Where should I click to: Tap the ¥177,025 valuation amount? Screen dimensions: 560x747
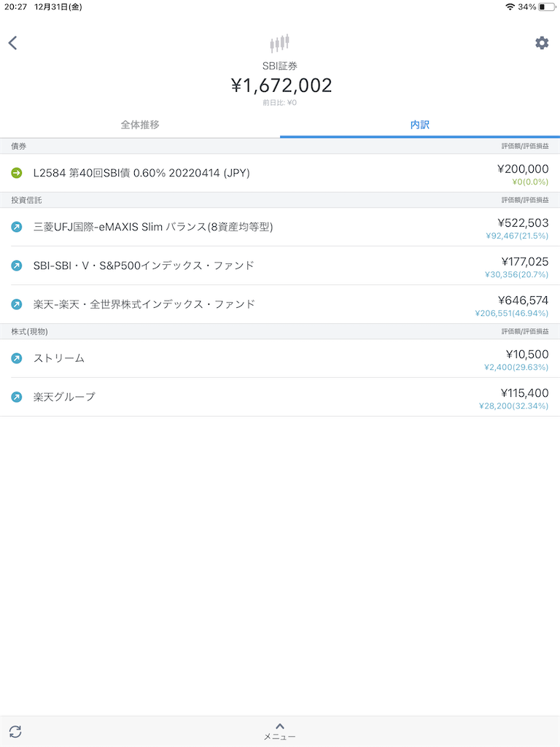pos(525,262)
